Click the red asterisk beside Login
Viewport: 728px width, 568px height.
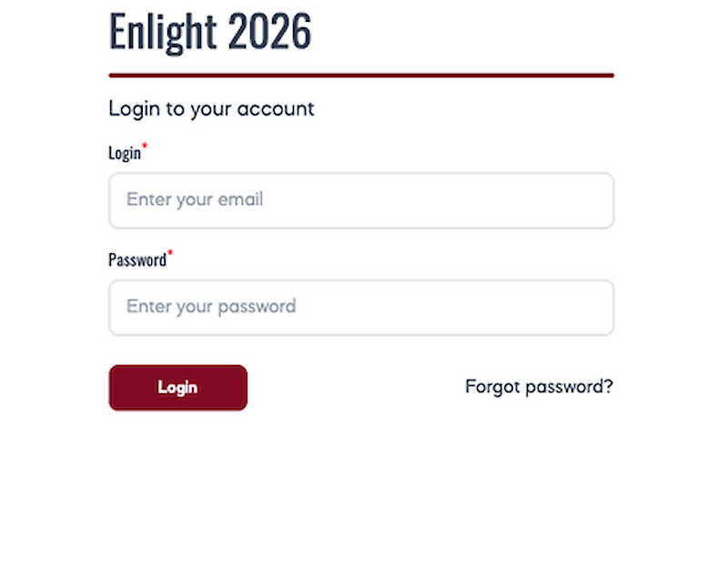[x=145, y=147]
